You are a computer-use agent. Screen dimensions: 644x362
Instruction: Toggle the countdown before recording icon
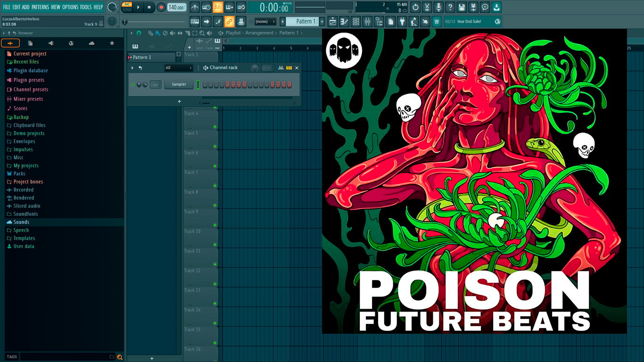pyautogui.click(x=218, y=7)
